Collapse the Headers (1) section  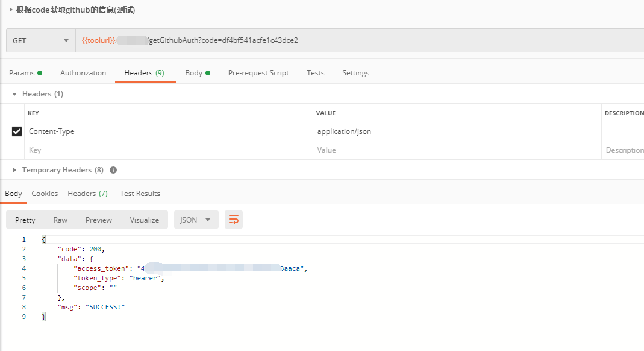click(14, 94)
